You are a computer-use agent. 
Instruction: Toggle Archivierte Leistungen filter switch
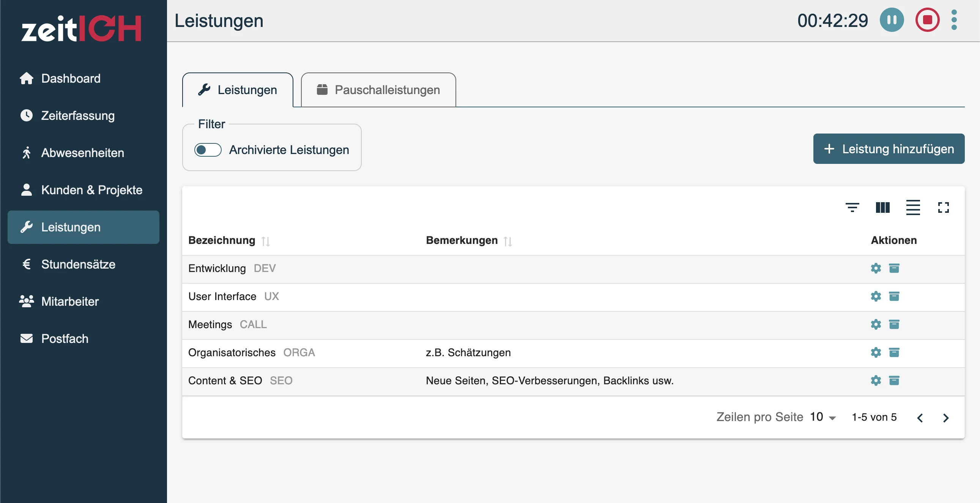click(x=208, y=150)
